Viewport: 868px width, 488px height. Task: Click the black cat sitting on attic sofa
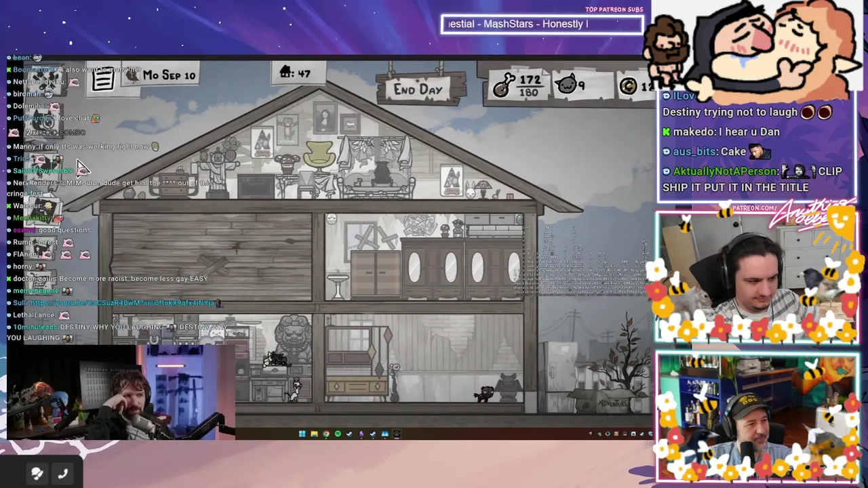click(381, 174)
